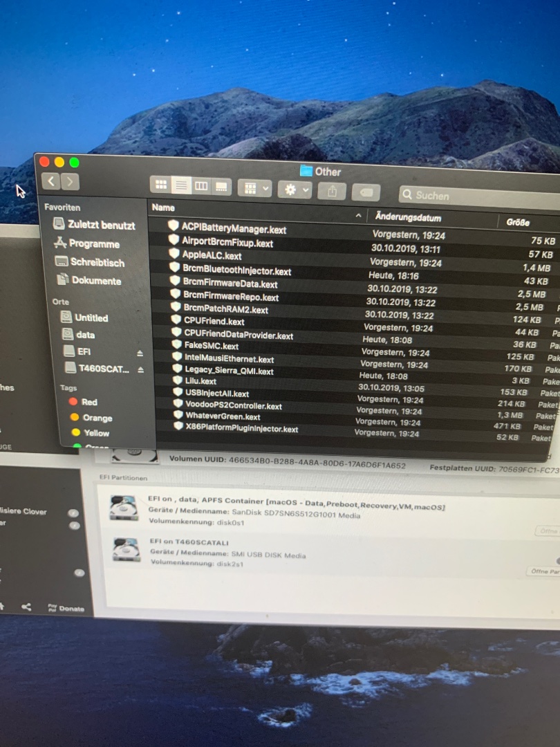This screenshot has width=560, height=747.
Task: Click the Lilu.kext shield icon
Action: 178,380
